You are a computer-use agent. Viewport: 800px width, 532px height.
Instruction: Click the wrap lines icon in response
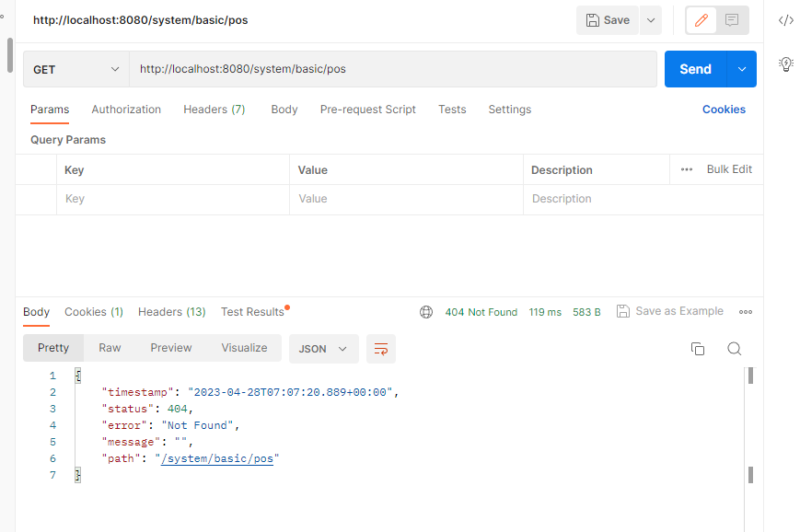coord(380,349)
